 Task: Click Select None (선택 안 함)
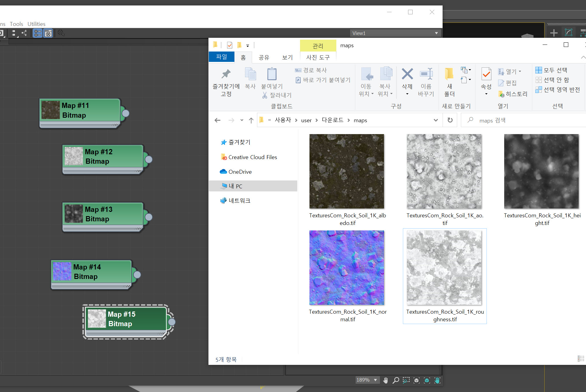pos(552,80)
